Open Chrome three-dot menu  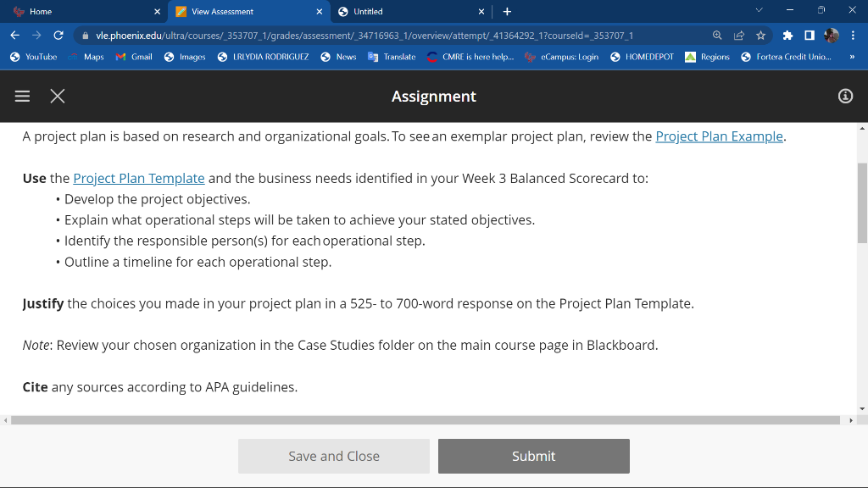coord(853,36)
